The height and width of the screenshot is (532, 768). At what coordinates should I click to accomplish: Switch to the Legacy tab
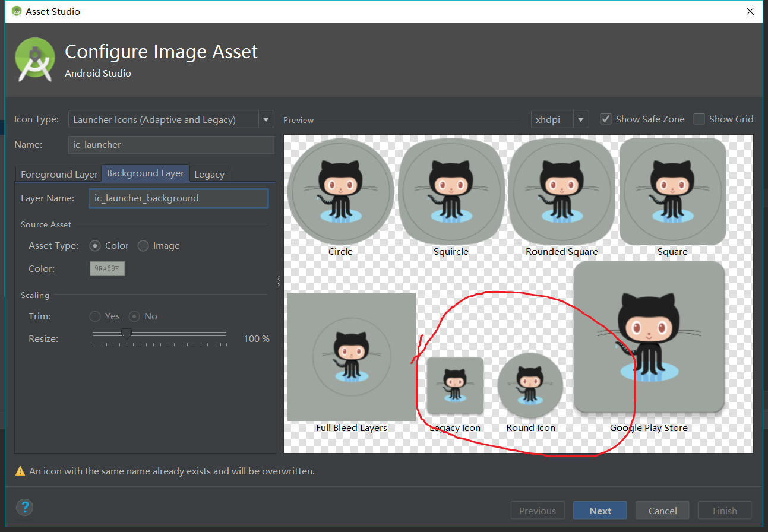point(209,174)
